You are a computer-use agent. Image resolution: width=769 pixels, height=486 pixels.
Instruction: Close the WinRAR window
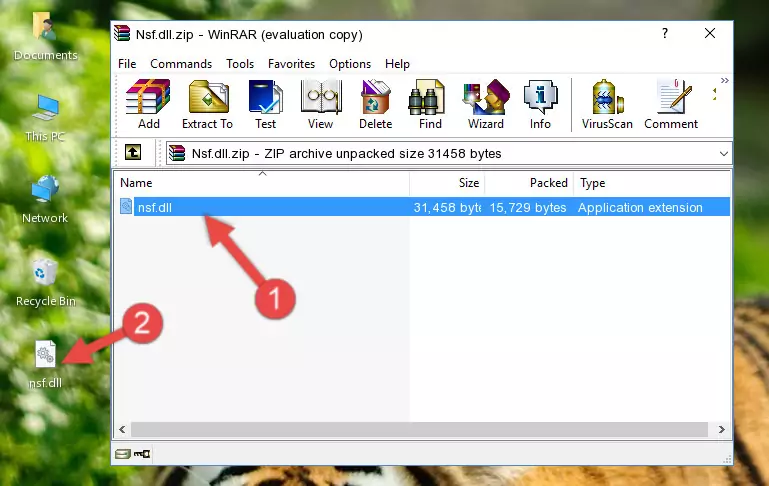click(x=710, y=33)
